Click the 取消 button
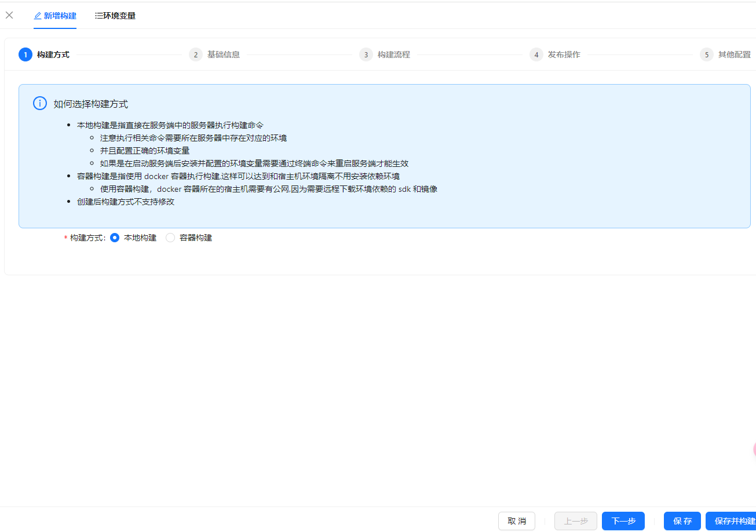Screen dimensions: 756x532 (516, 521)
